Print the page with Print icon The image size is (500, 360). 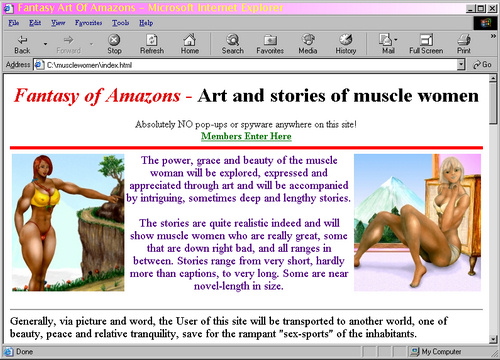click(x=464, y=44)
